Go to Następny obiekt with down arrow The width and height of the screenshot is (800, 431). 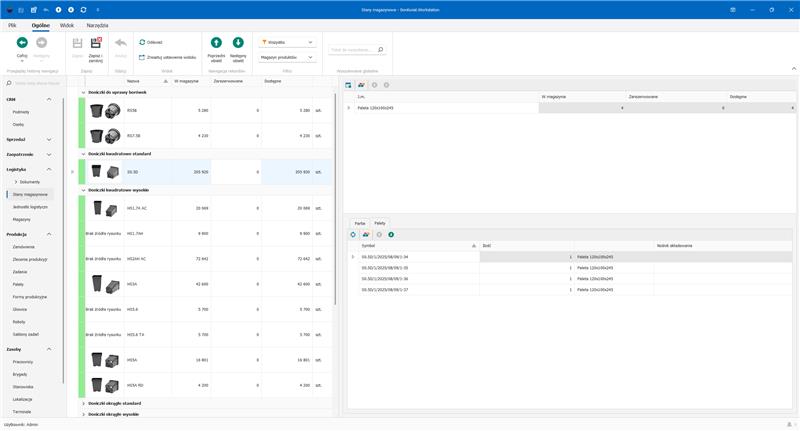tap(238, 43)
